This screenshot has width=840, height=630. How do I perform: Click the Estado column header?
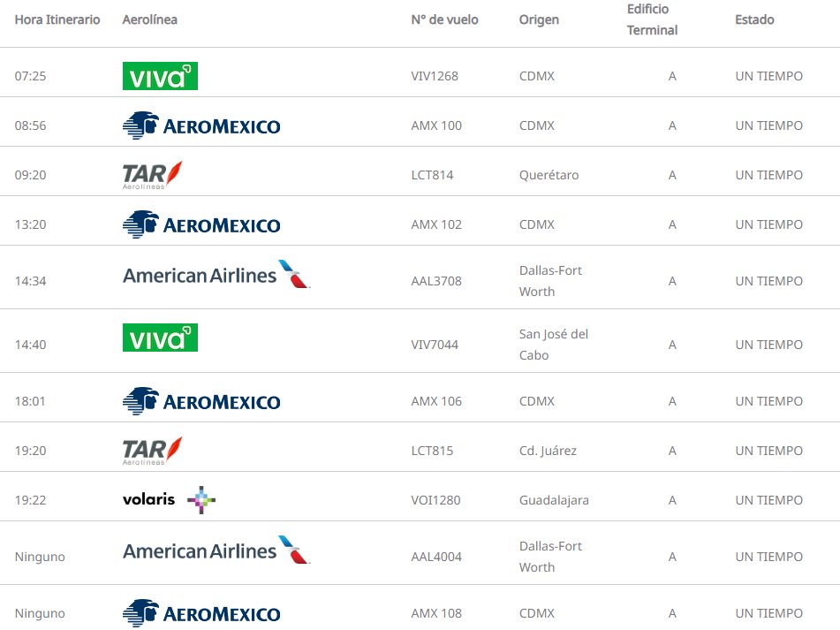(754, 19)
